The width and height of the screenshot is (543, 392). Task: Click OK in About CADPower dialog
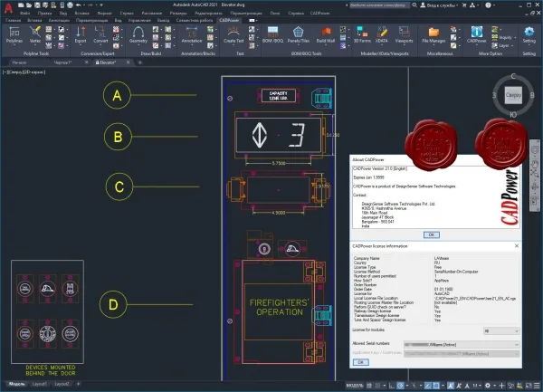click(x=431, y=234)
